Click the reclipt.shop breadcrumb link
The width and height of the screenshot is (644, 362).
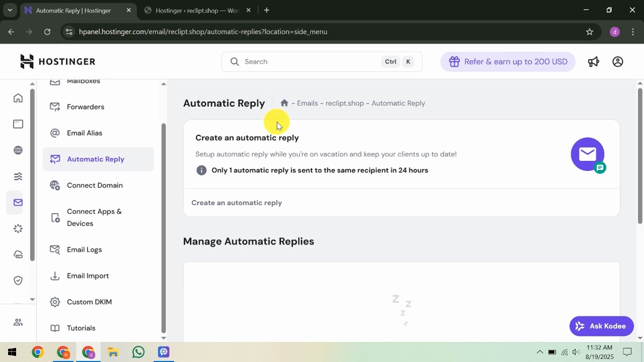point(345,103)
